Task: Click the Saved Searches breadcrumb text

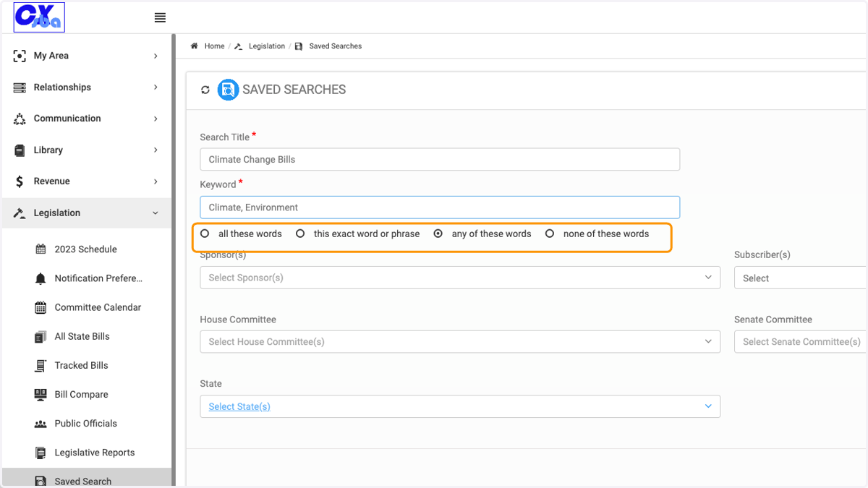Action: [x=336, y=46]
